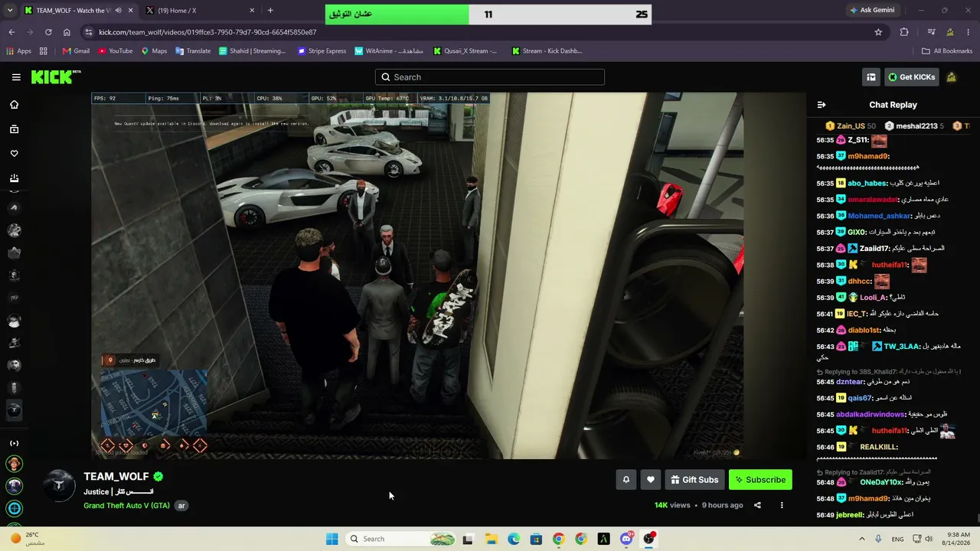Screen dimensions: 980x551
Task: Open the weather widget on taskbar
Action: click(x=27, y=539)
